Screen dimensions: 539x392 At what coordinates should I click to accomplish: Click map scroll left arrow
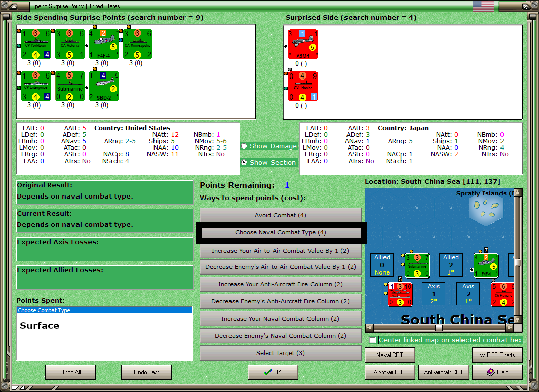click(x=369, y=328)
